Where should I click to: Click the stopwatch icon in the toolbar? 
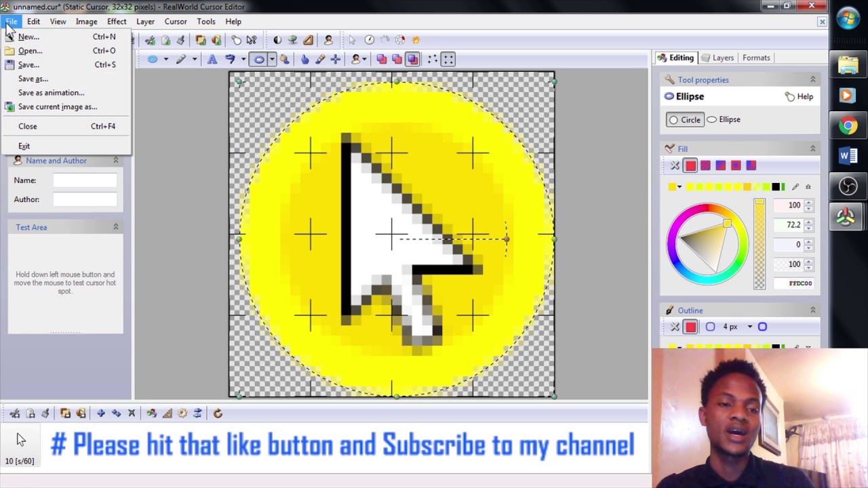click(370, 40)
